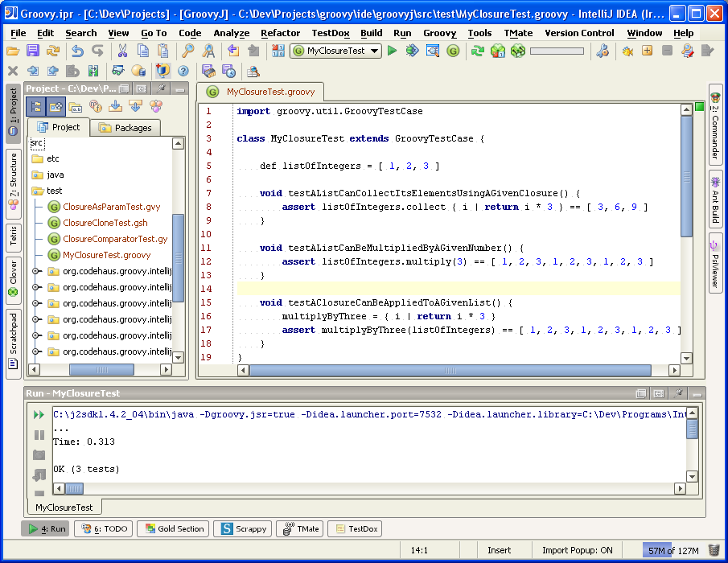
Task: Paste from the clipboard toolbar icon
Action: [163, 51]
